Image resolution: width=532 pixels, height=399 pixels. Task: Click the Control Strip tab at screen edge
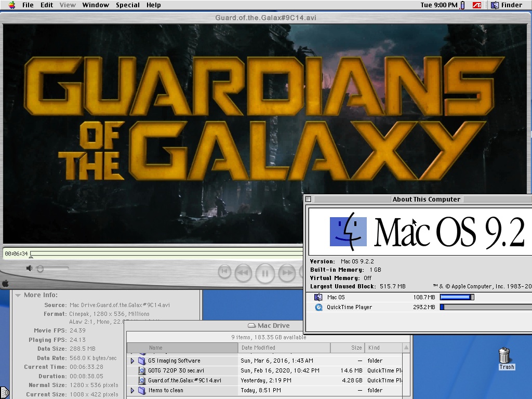click(4, 393)
